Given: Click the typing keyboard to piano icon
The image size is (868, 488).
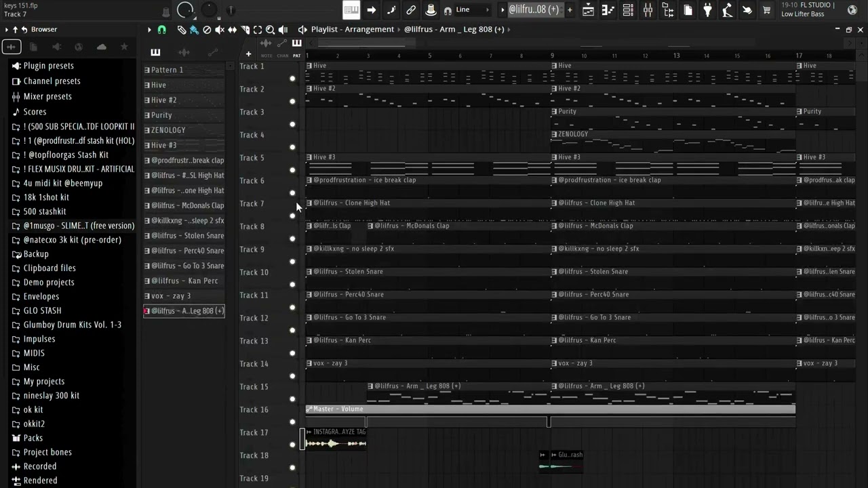Looking at the screenshot, I should [351, 9].
